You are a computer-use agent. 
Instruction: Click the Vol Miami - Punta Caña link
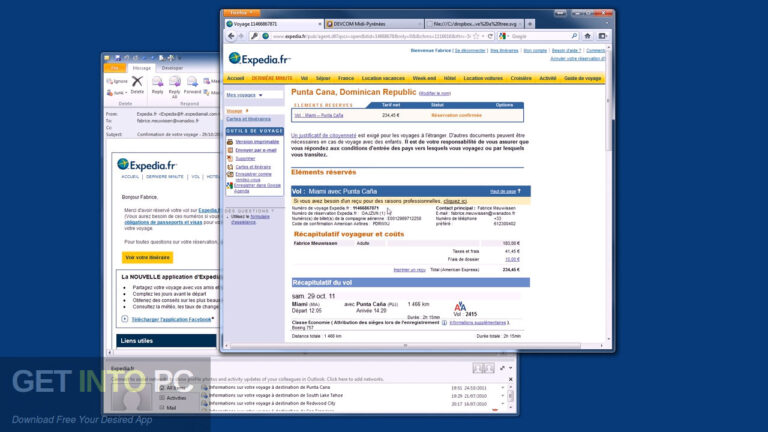coord(319,116)
